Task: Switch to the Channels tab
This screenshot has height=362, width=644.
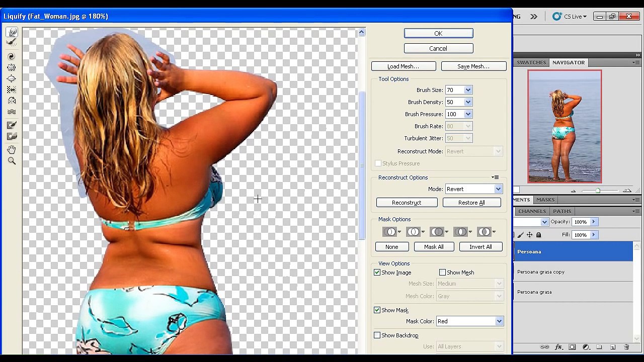Action: (532, 211)
